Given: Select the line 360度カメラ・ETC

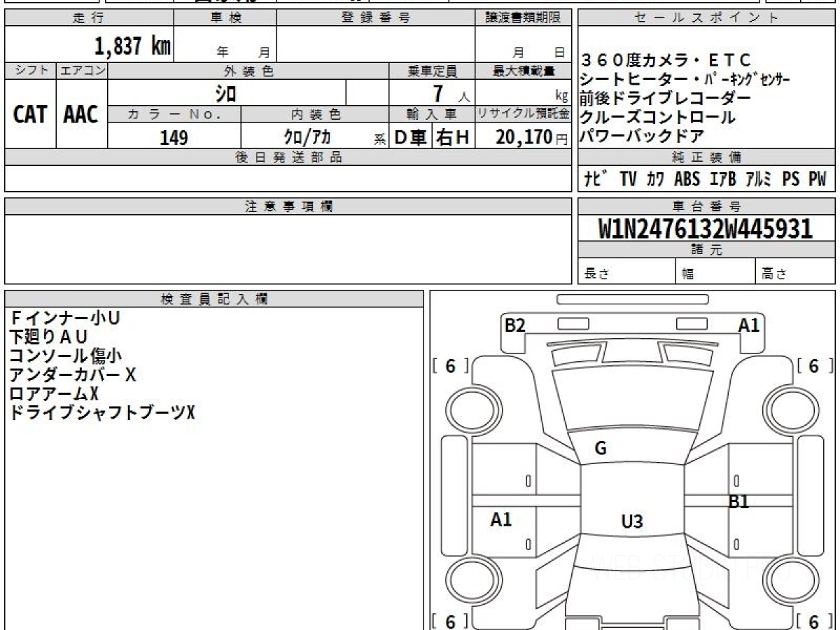Looking at the screenshot, I should pyautogui.click(x=666, y=59).
